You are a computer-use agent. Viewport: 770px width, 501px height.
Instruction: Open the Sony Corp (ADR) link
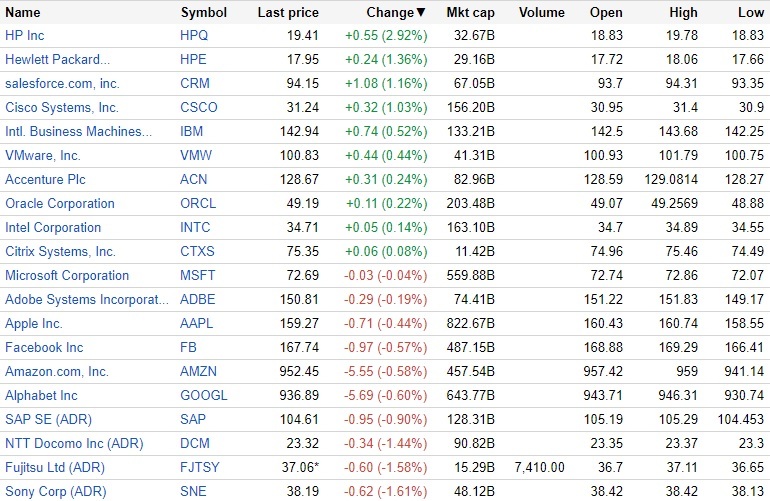pos(54,491)
